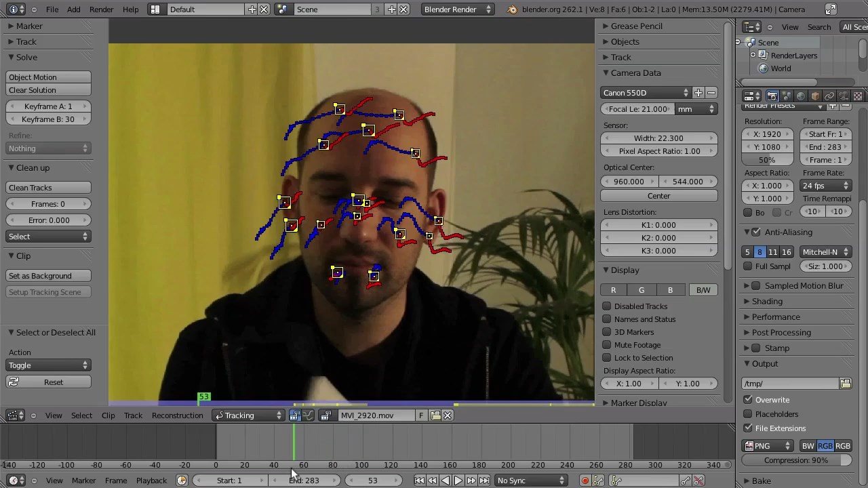Open the Texture properties checker icon
This screenshot has width=868, height=488.
(x=858, y=96)
